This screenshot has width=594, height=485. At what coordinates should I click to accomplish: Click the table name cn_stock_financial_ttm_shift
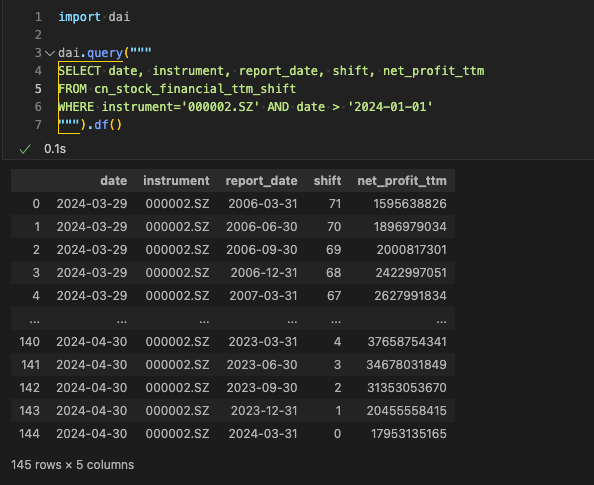pos(195,89)
